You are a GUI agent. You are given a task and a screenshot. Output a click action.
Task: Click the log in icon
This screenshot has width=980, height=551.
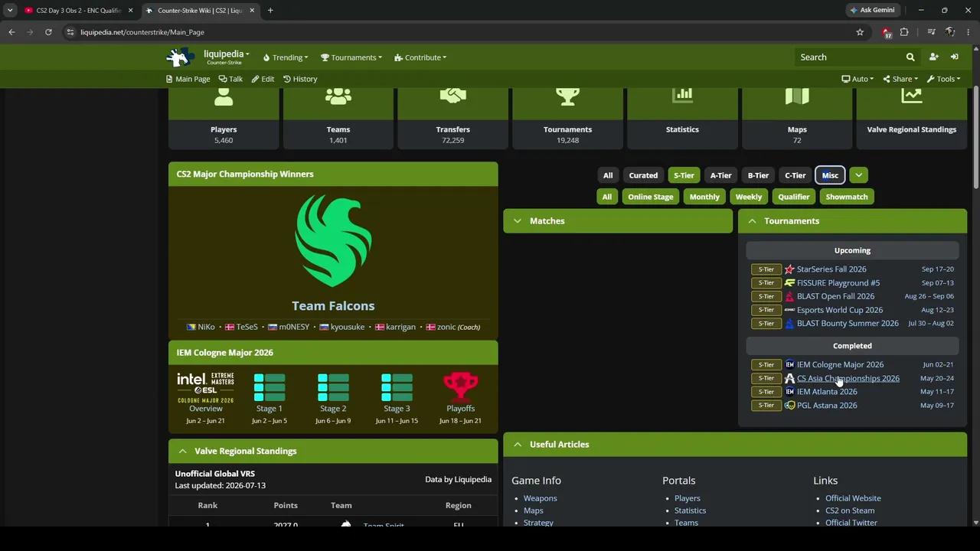955,57
